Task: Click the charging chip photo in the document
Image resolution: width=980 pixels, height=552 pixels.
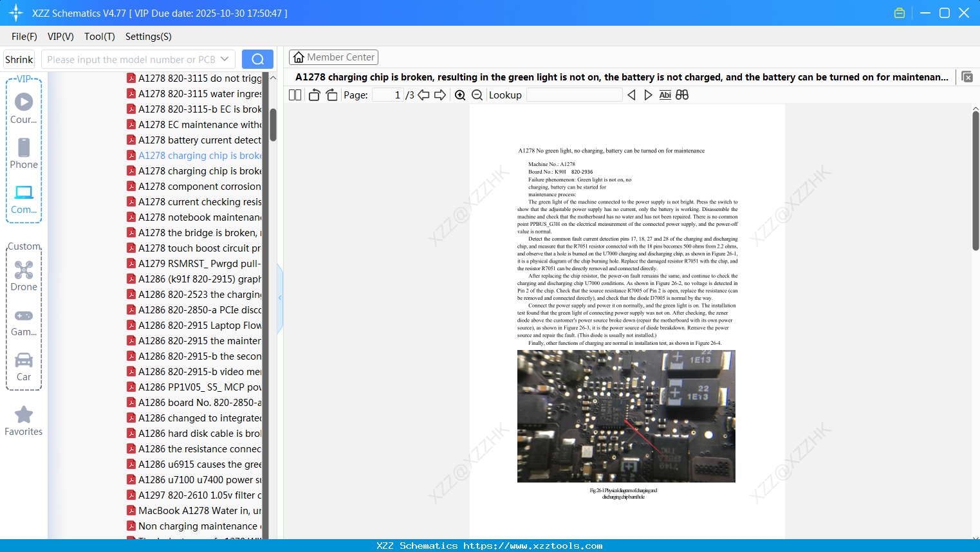Action: point(626,416)
